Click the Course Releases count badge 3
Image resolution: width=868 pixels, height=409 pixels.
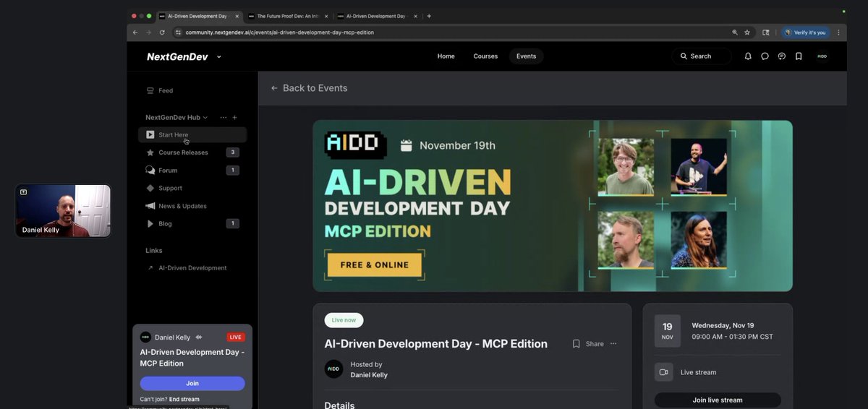pyautogui.click(x=232, y=152)
